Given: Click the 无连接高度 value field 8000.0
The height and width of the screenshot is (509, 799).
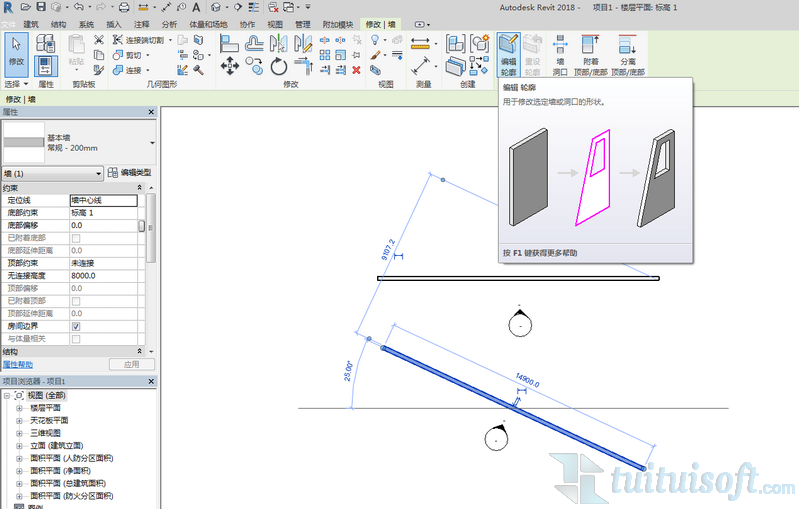Looking at the screenshot, I should [107, 276].
